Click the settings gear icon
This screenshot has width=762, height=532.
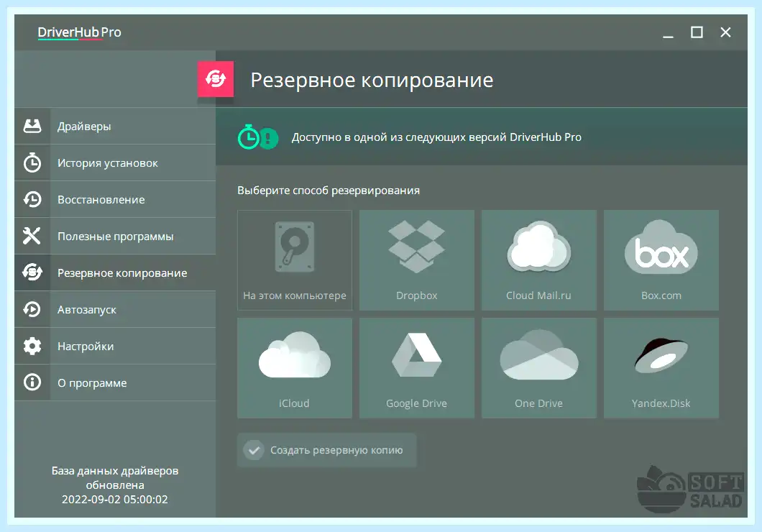(32, 346)
